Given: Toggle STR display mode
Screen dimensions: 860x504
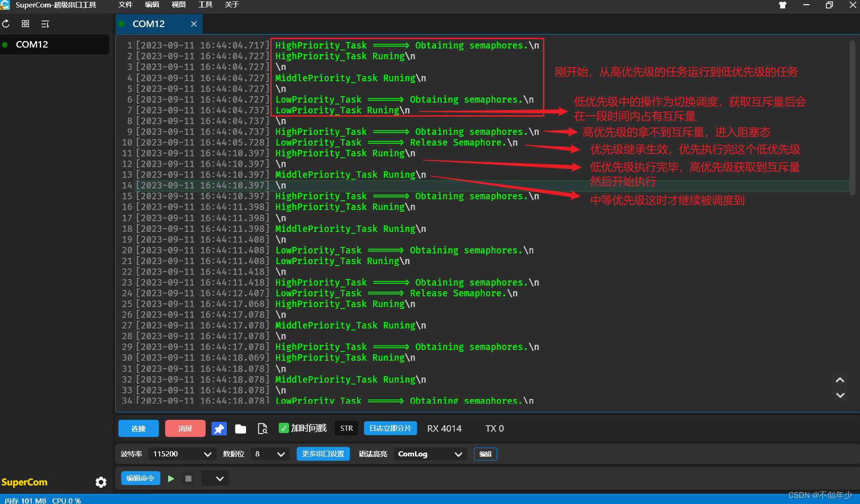Looking at the screenshot, I should [346, 428].
